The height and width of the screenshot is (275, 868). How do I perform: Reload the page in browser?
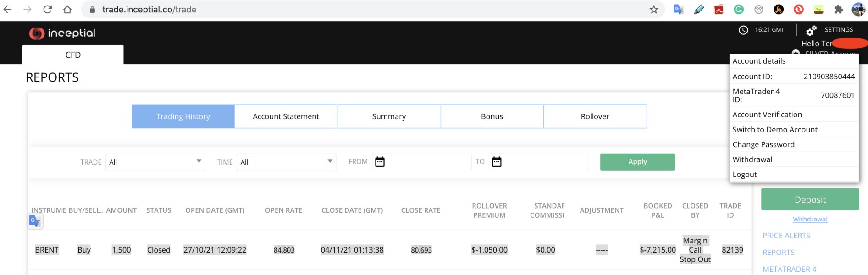click(x=47, y=10)
